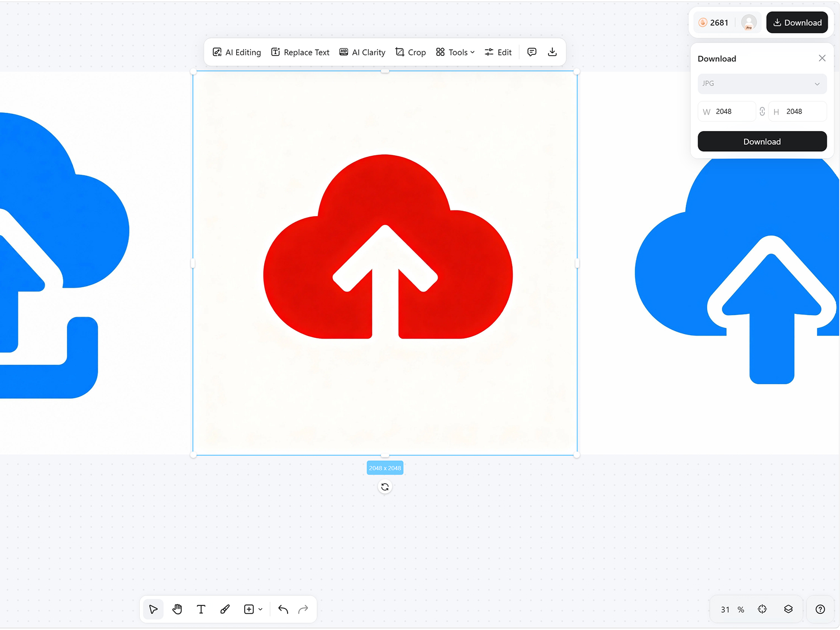Expand the Tools dropdown menu
This screenshot has width=840, height=630.
(455, 52)
